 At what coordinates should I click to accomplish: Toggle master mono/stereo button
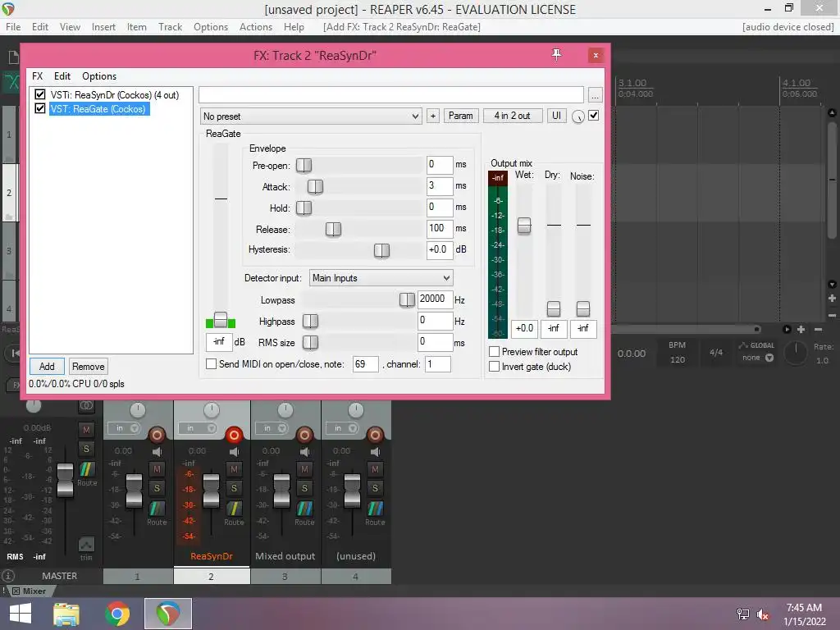point(86,406)
